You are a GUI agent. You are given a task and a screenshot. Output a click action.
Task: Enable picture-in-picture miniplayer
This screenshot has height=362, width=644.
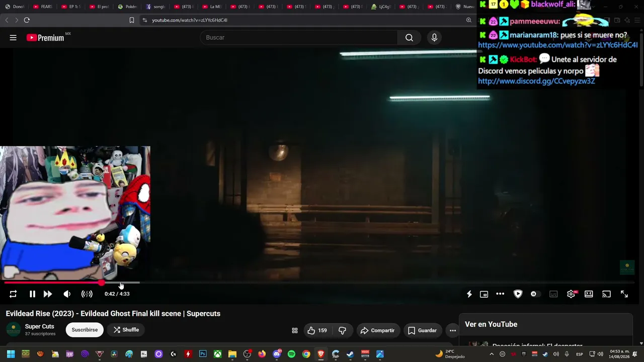(484, 294)
